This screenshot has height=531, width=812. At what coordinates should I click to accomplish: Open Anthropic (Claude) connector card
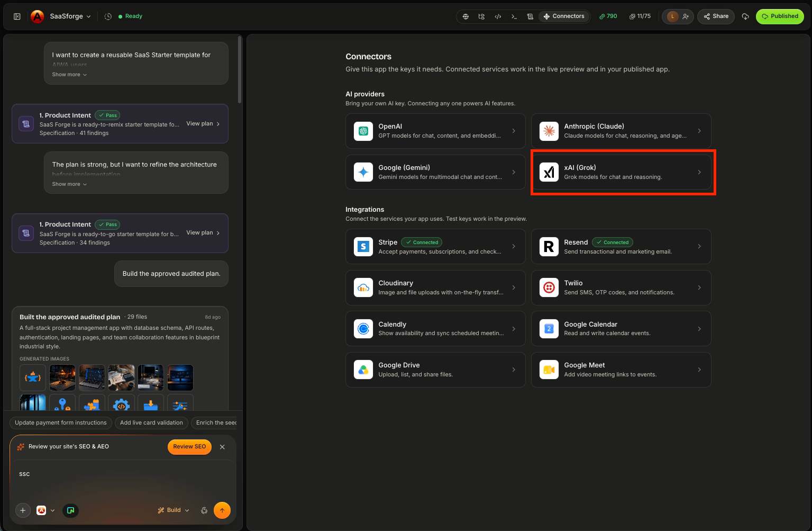(x=621, y=131)
